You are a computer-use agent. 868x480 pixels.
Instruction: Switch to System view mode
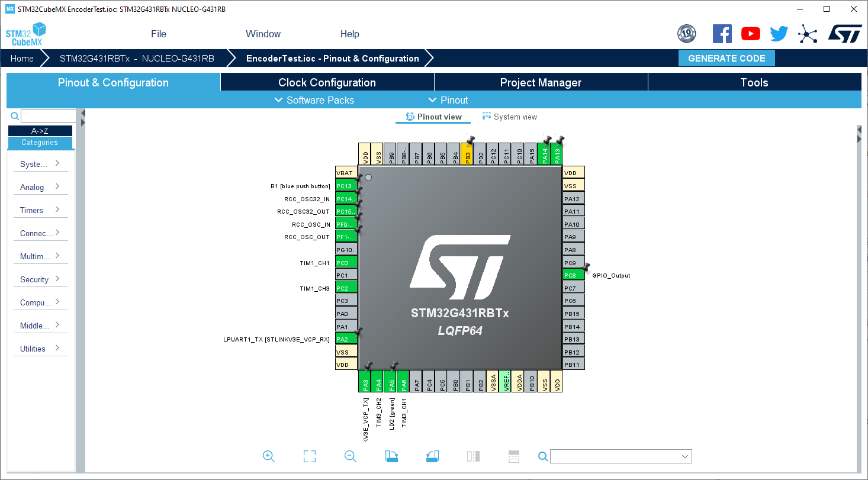(x=509, y=117)
